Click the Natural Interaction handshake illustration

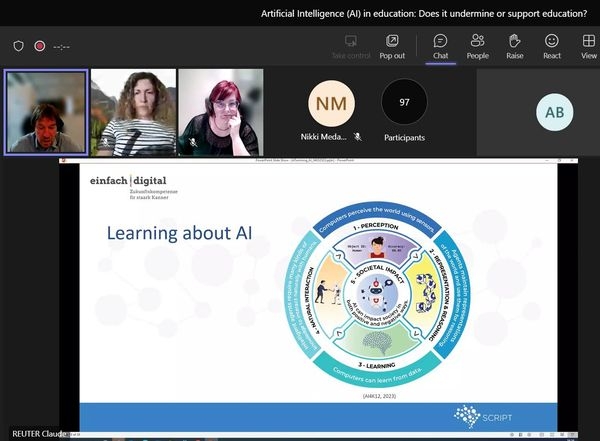click(328, 292)
